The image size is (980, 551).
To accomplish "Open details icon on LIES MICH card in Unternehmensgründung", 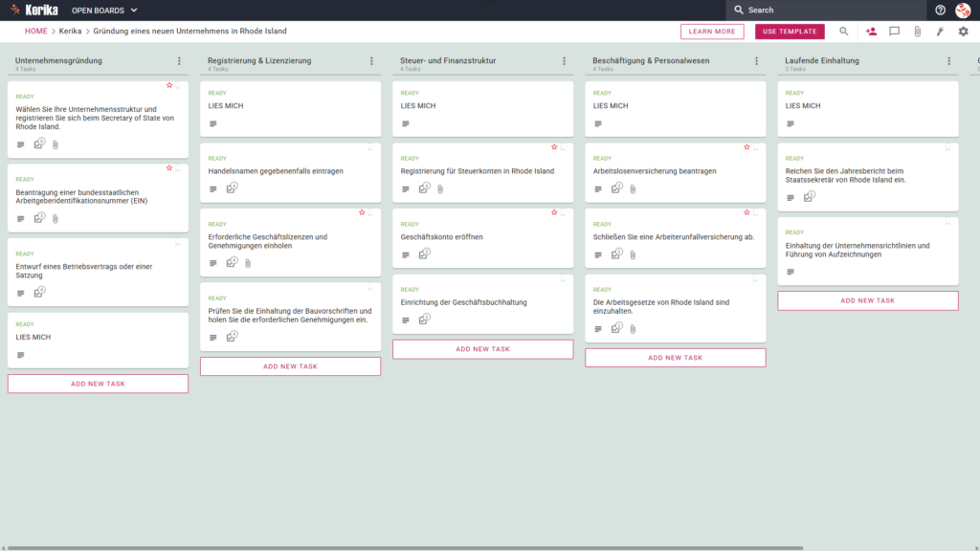I will coord(21,355).
